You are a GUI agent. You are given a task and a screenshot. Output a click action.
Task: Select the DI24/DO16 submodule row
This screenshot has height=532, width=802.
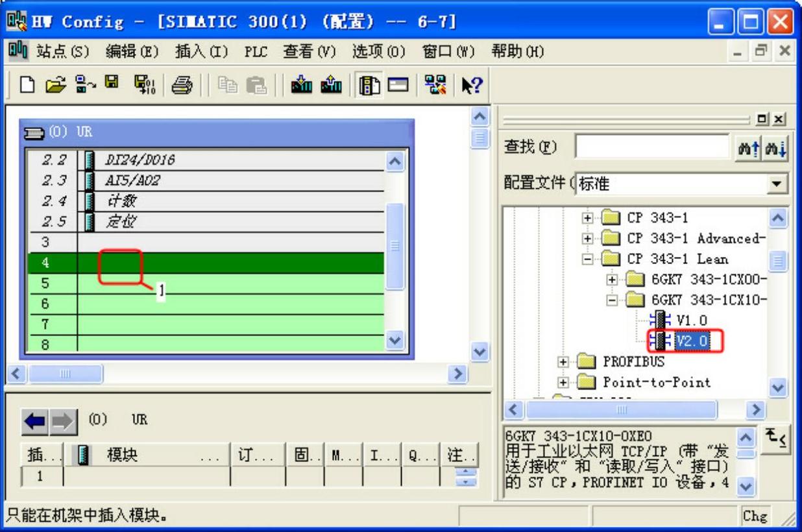pyautogui.click(x=204, y=160)
